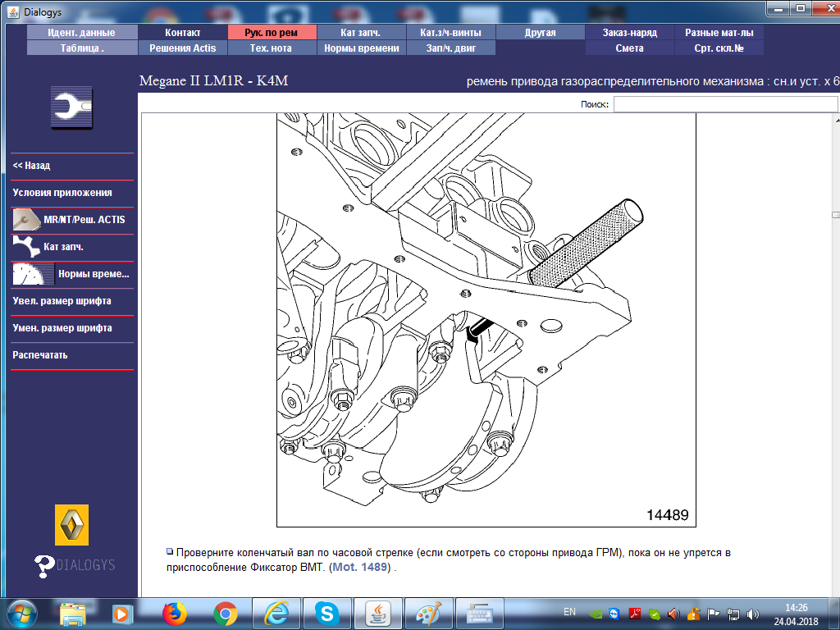Open Dialogys help question mark icon
Screen dimensions: 840x630
click(44, 566)
